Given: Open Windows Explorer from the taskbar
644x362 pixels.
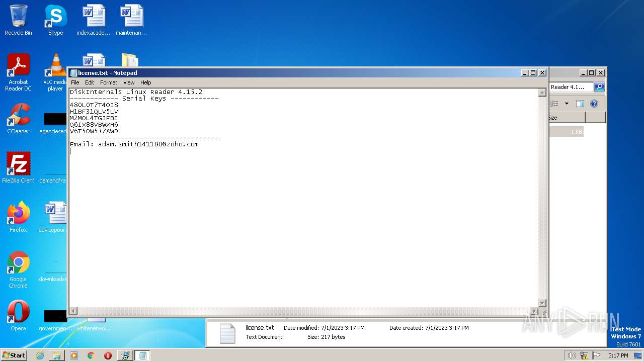Looking at the screenshot, I should point(57,355).
